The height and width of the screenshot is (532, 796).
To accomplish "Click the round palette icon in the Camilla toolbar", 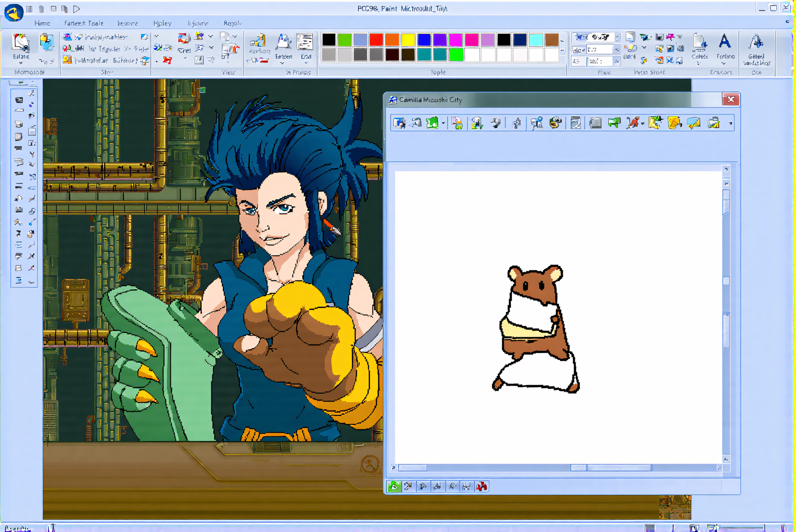I will point(555,123).
